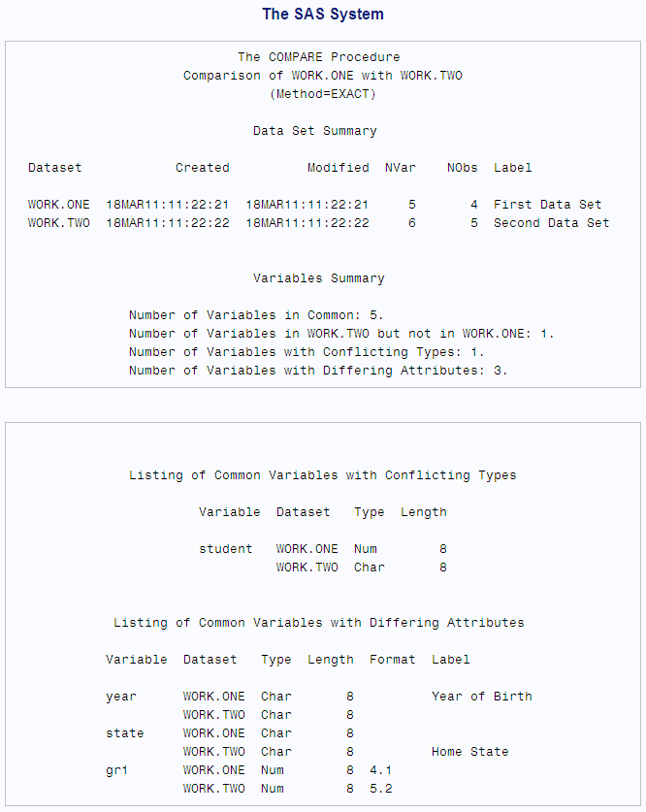Select the "student" variable name
Viewport: 646px width, 812px height.
225,549
